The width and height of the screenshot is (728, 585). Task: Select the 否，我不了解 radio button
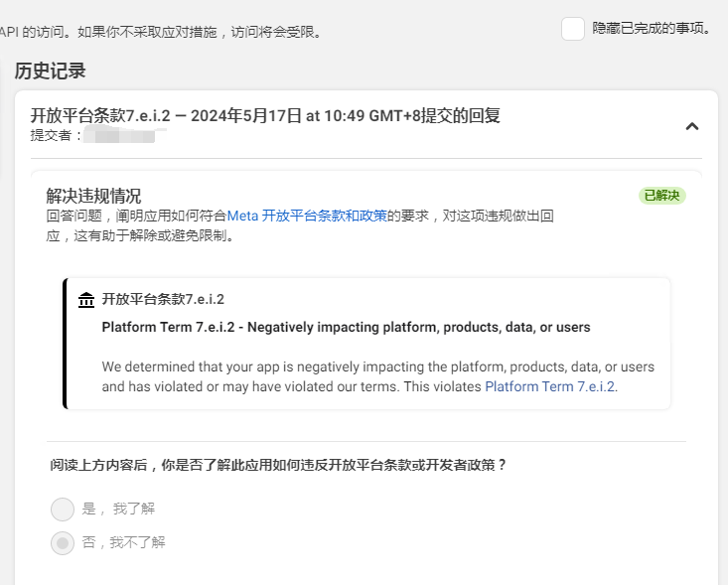pos(63,542)
